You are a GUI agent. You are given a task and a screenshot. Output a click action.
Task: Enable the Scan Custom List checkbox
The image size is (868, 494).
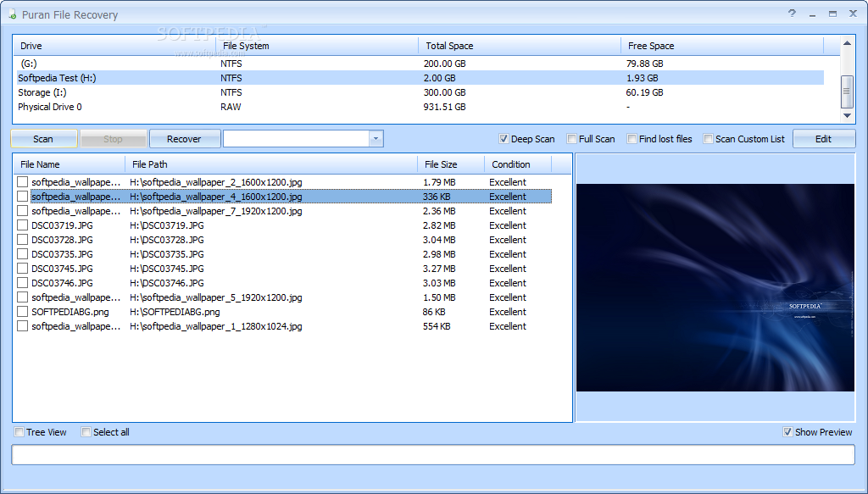[708, 139]
